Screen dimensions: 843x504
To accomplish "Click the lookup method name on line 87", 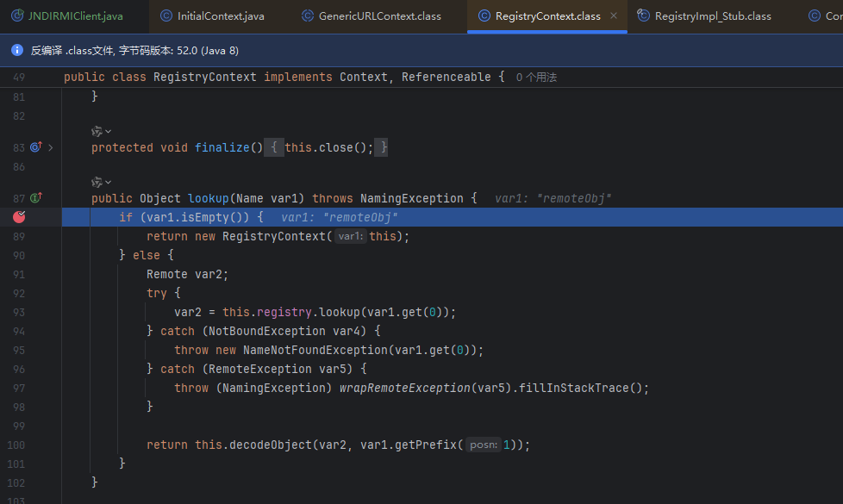I will pos(209,198).
